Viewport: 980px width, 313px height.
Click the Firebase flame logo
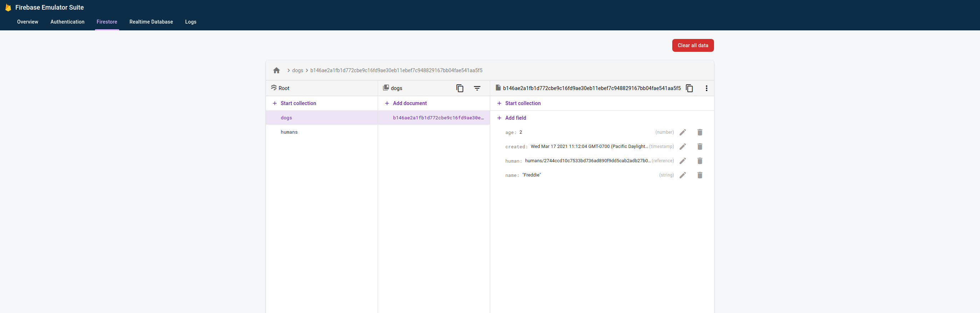coord(8,7)
